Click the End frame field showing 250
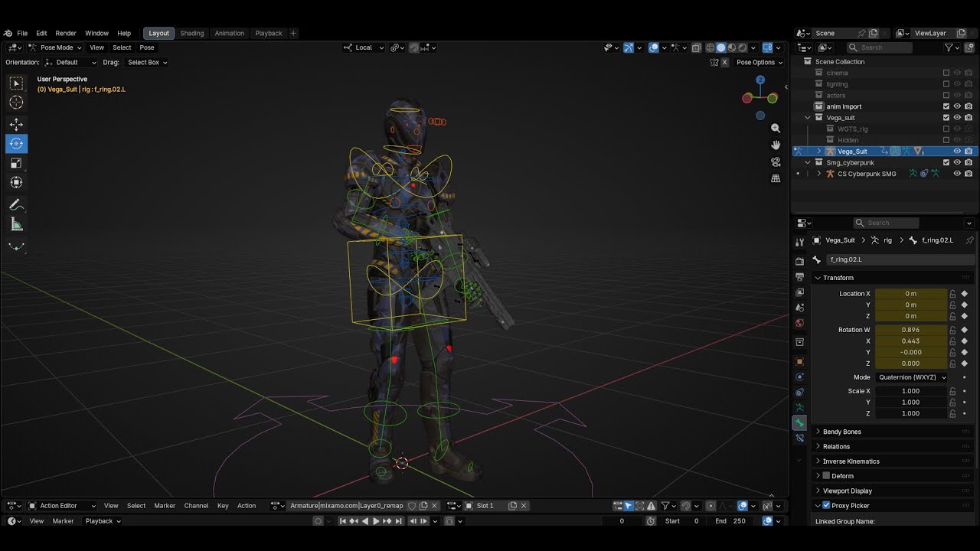Viewport: 980px width, 551px height. point(730,521)
